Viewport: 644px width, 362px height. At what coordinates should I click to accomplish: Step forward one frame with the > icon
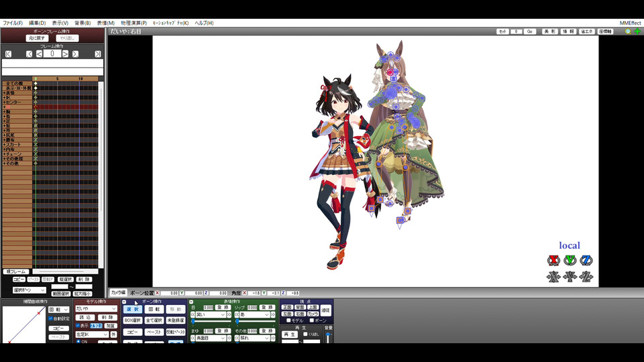[65, 54]
